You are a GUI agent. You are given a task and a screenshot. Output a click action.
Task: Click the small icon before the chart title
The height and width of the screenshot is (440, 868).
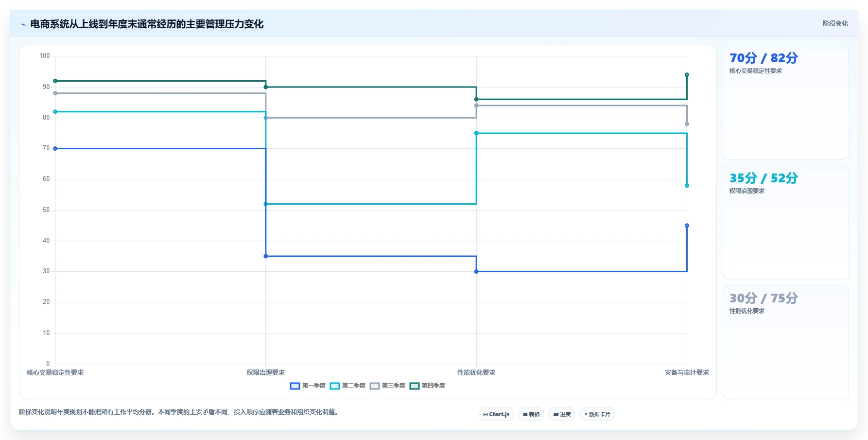23,24
